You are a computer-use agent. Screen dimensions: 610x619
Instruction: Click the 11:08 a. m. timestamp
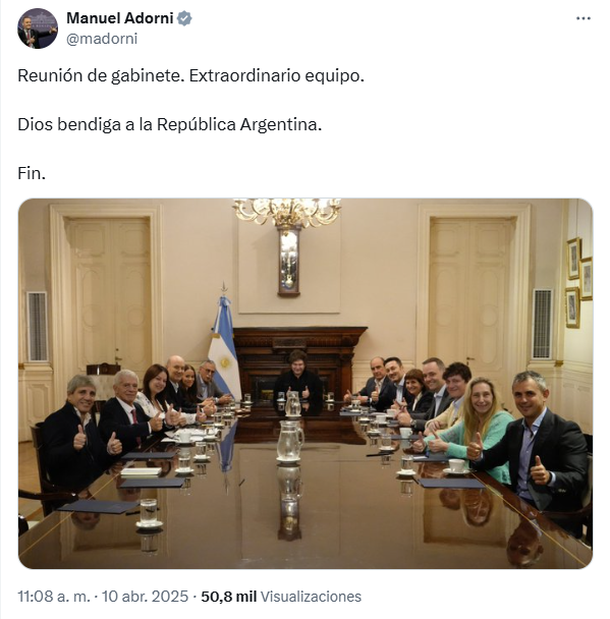tap(54, 596)
